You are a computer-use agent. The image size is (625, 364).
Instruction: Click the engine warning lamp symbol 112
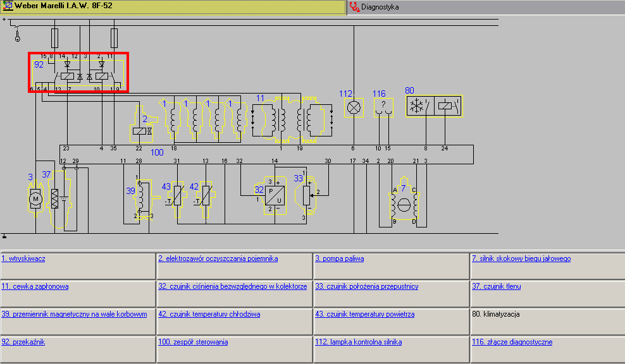coord(354,107)
